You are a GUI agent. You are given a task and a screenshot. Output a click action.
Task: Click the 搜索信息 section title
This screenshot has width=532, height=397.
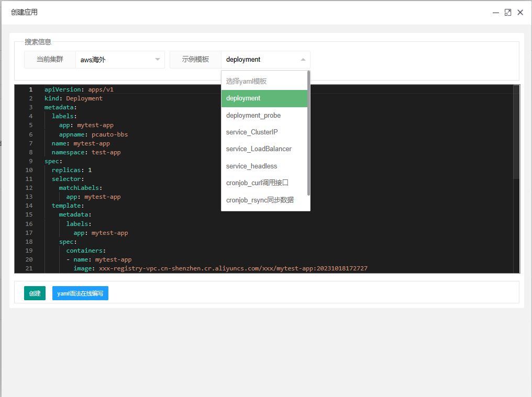pos(38,42)
